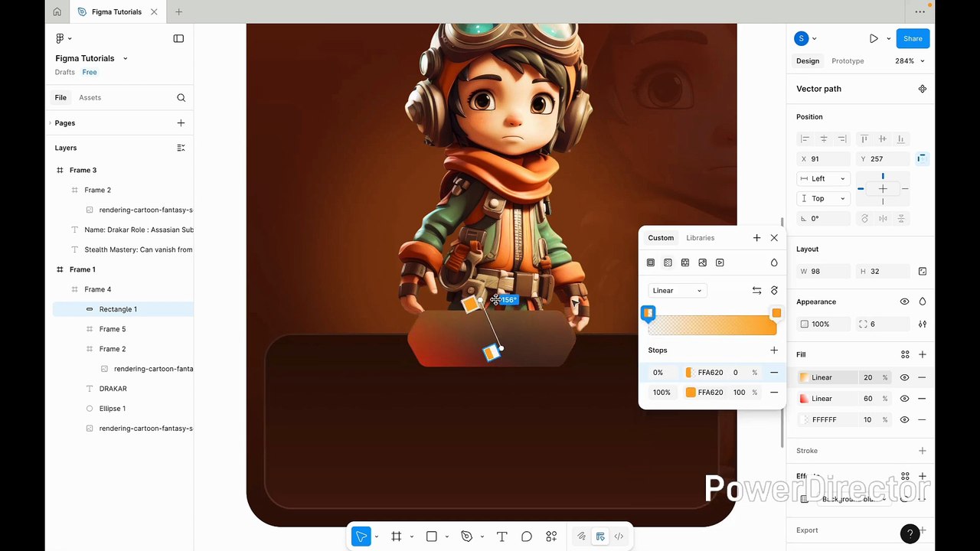
Task: Flip the gradient stops
Action: click(756, 290)
